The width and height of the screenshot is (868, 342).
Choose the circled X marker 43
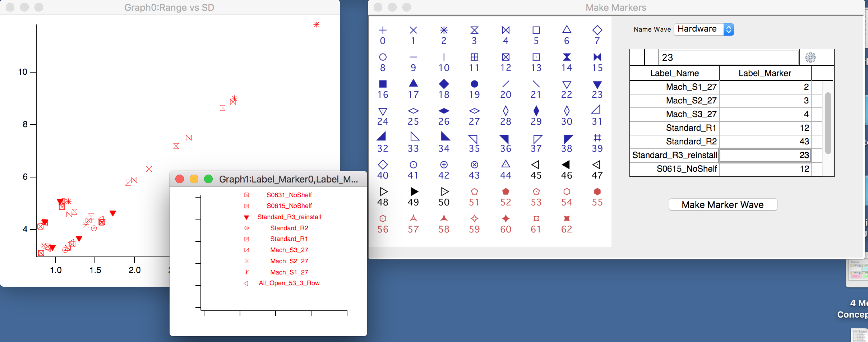474,165
